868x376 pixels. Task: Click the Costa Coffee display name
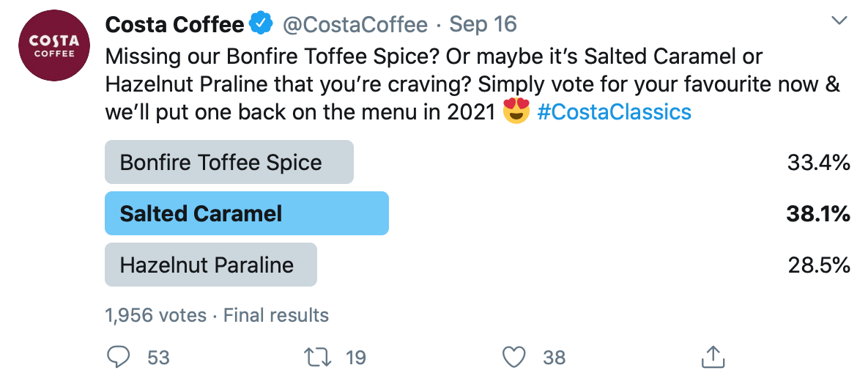click(174, 25)
